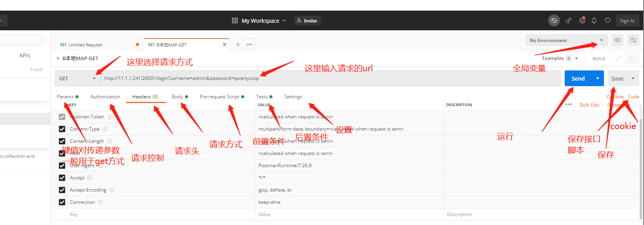This screenshot has height=225, width=644.
Task: Open the notifications bell icon
Action: tap(594, 20)
